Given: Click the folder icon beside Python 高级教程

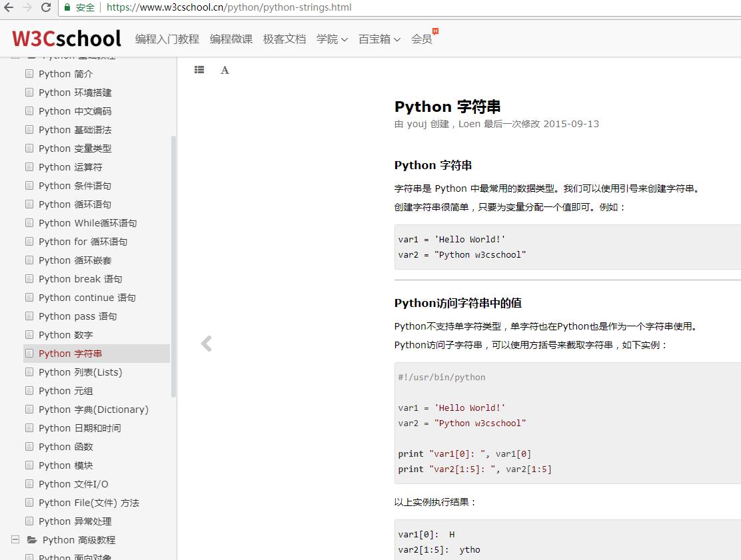Looking at the screenshot, I should 32,541.
